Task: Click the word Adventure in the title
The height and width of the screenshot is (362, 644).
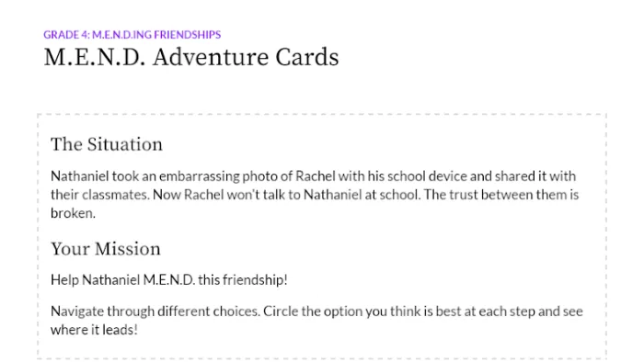Action: coord(210,57)
